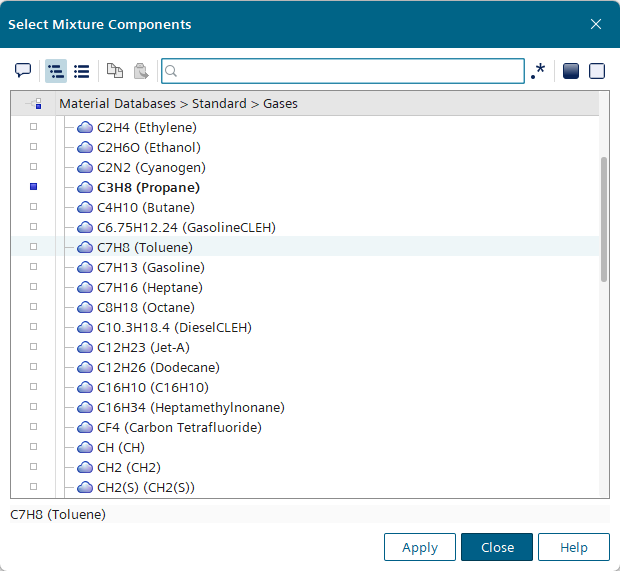Click the Material Databases breadcrumb header
The height and width of the screenshot is (571, 620).
[178, 103]
